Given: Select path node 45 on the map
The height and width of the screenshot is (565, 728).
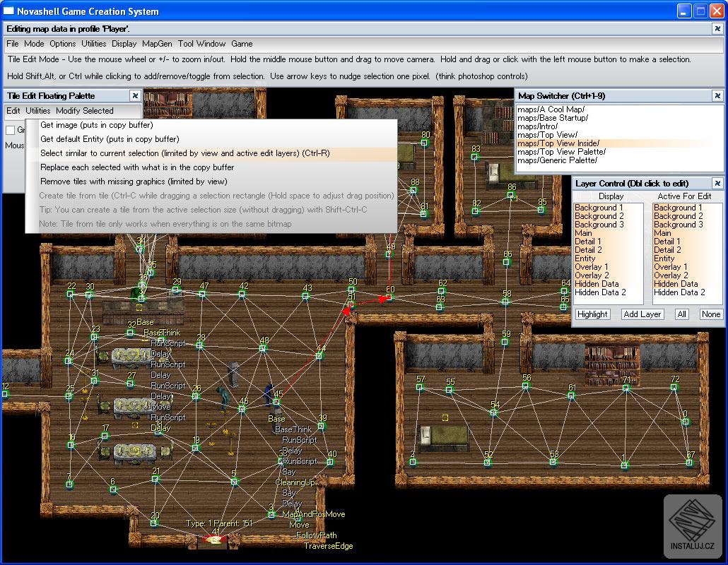Looking at the screenshot, I should [x=277, y=402].
